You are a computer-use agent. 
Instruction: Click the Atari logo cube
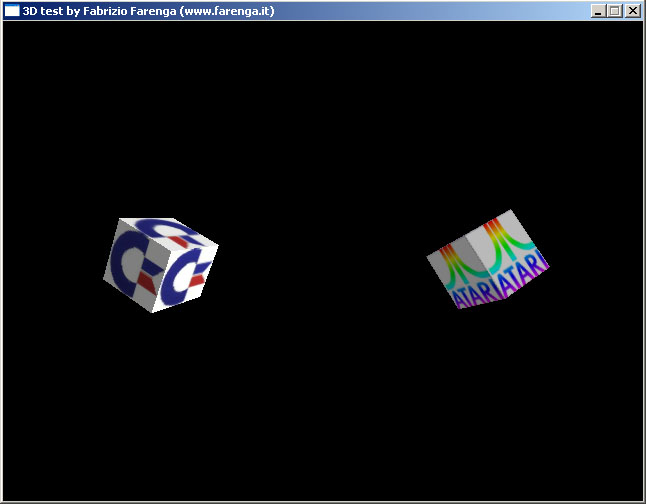(x=488, y=260)
